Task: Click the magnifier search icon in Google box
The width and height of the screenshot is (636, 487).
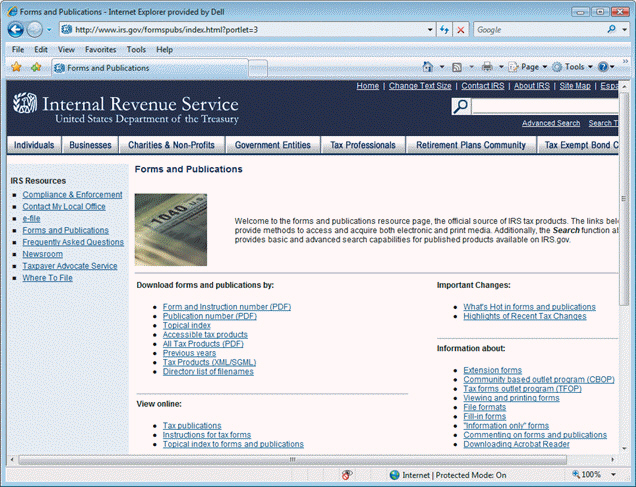Action: (x=612, y=29)
